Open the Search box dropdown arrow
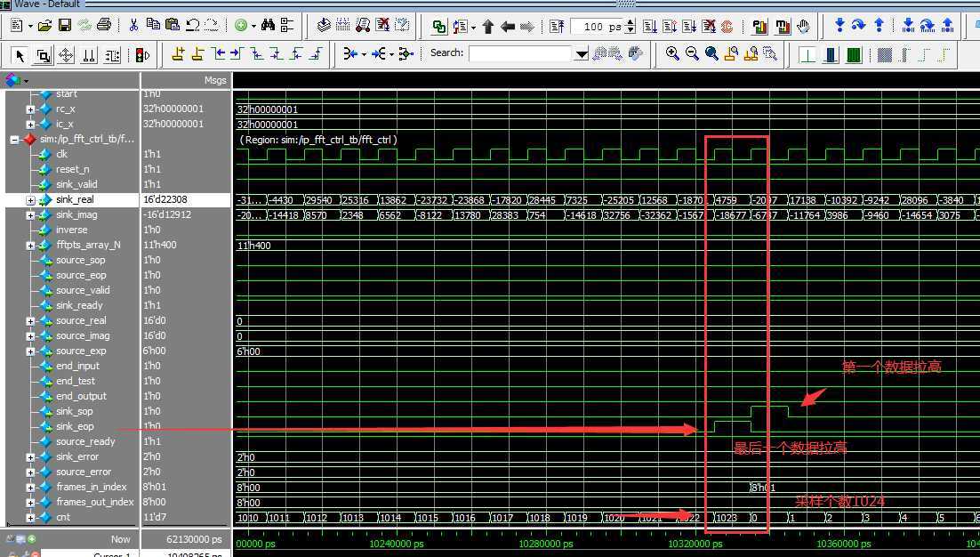Viewport: 980px width, 557px height. click(x=582, y=54)
